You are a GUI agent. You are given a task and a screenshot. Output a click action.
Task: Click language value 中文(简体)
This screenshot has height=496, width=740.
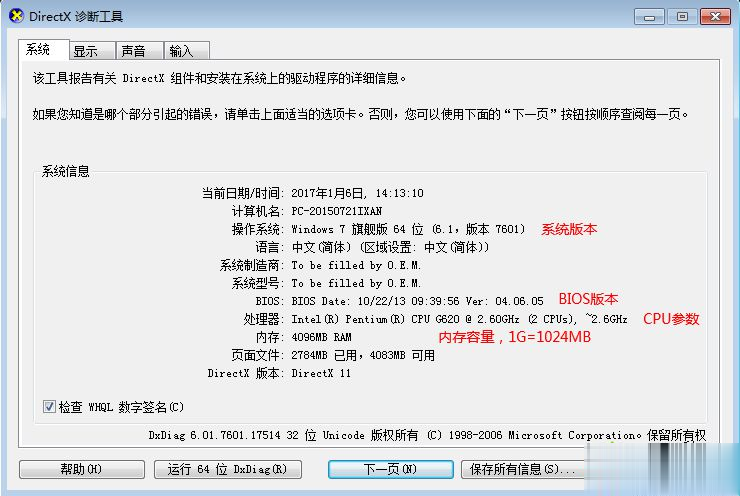click(x=390, y=247)
